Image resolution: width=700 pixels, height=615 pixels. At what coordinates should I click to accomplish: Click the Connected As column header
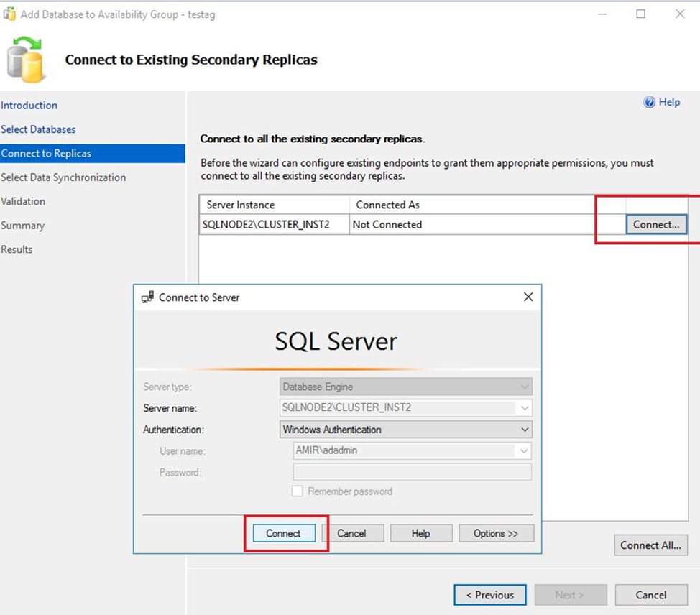point(388,205)
